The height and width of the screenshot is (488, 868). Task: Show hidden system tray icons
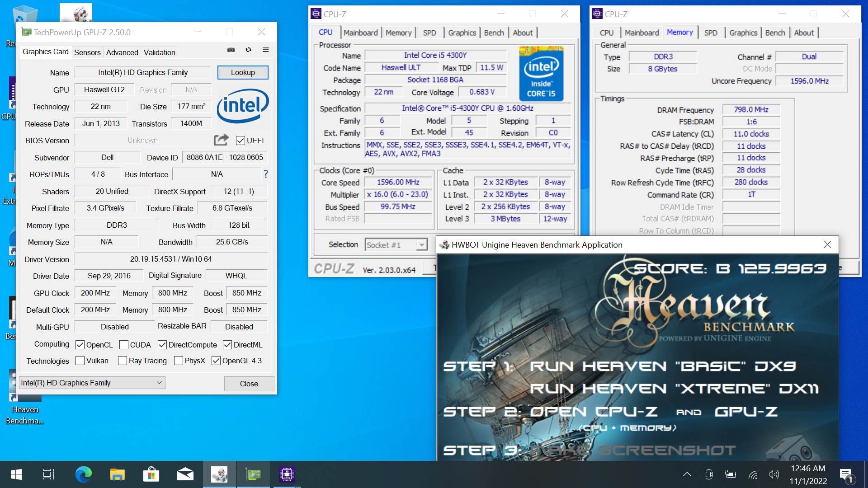click(x=687, y=474)
